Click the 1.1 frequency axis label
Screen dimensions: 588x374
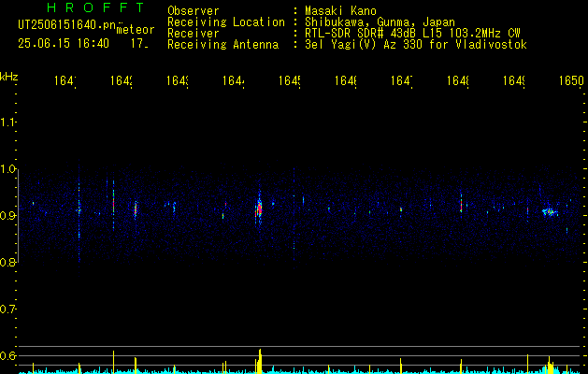[7, 122]
